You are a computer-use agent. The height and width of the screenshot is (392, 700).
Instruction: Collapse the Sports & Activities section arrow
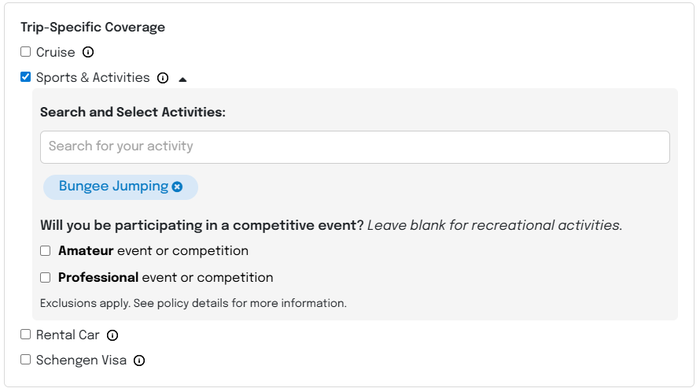(x=182, y=80)
